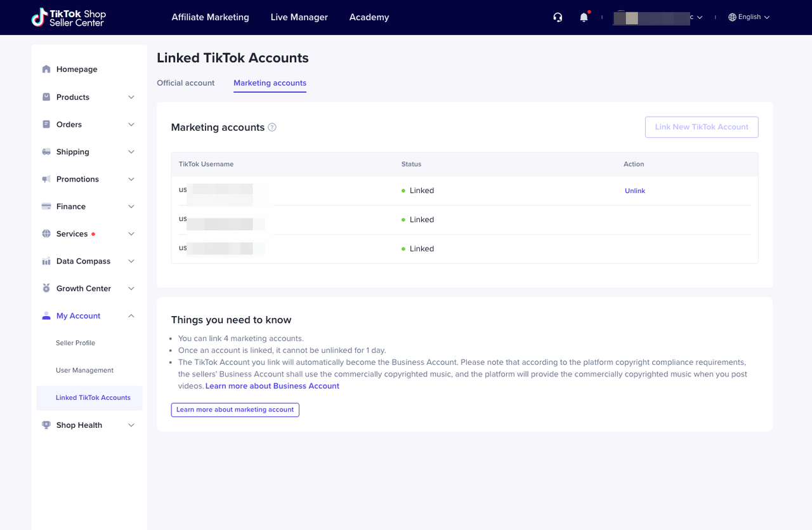The height and width of the screenshot is (530, 812).
Task: Select Seller Profile under My Account
Action: point(75,343)
